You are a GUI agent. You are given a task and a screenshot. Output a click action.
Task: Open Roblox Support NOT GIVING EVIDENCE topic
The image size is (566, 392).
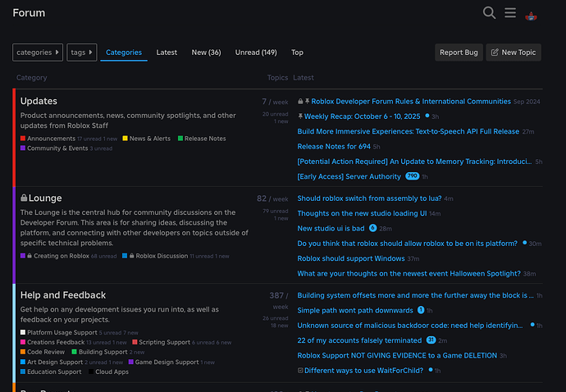point(397,356)
